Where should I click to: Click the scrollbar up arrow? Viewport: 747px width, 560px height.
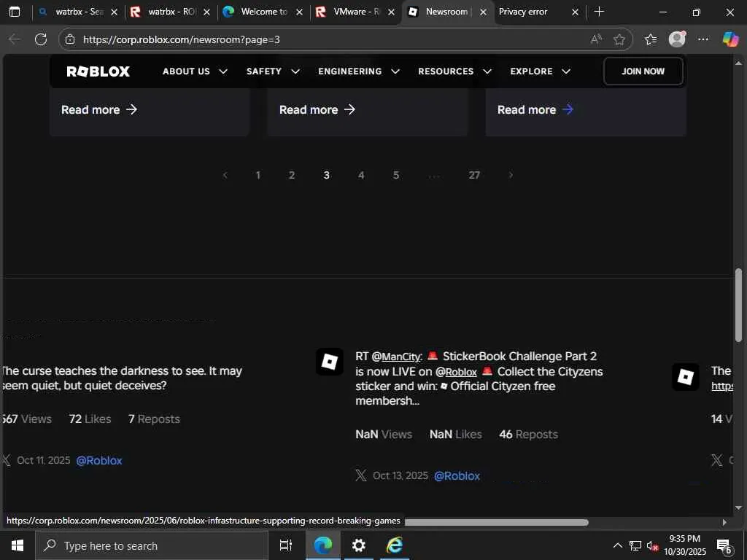738,63
